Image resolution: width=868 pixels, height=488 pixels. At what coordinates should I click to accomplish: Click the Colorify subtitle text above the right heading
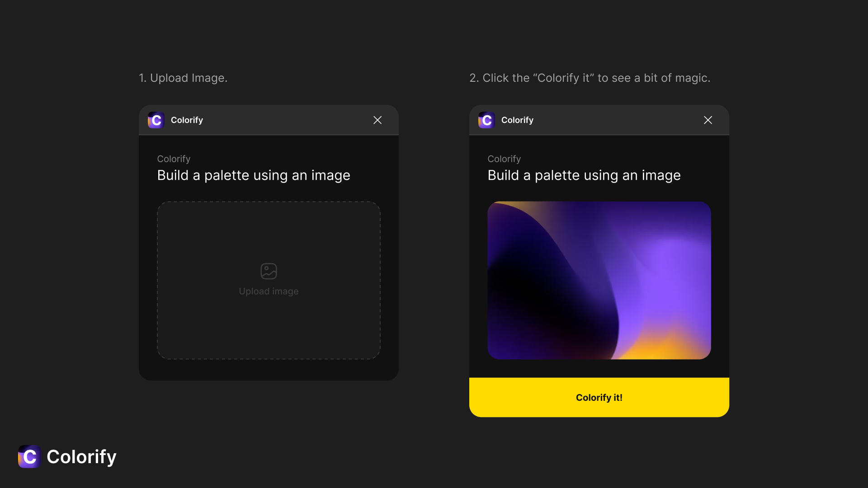[x=504, y=159]
